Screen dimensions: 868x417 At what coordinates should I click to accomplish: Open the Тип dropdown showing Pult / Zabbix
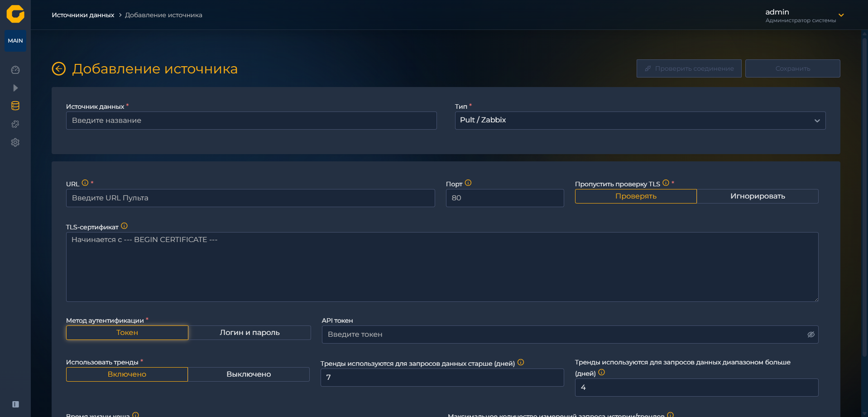640,121
